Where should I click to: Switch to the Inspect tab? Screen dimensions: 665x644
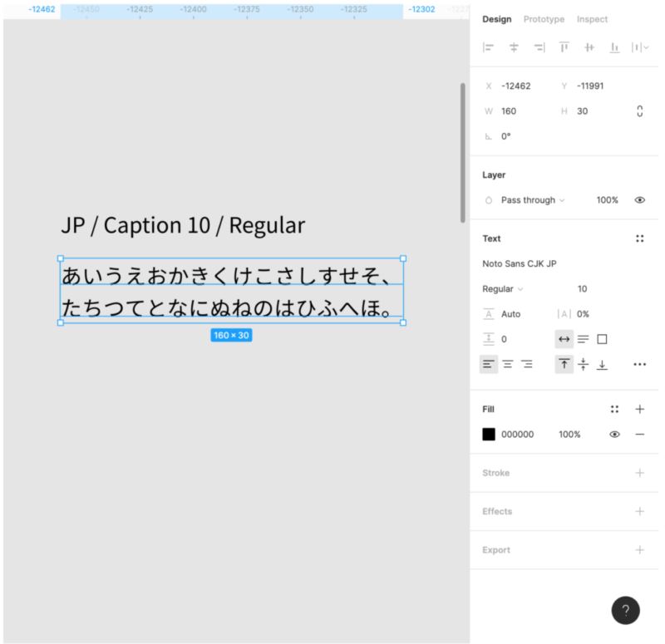(x=592, y=19)
